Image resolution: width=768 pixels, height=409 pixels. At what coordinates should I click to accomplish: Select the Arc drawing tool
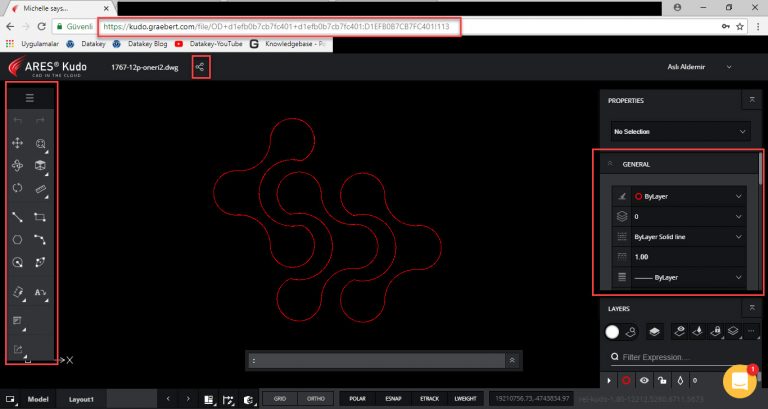point(42,240)
